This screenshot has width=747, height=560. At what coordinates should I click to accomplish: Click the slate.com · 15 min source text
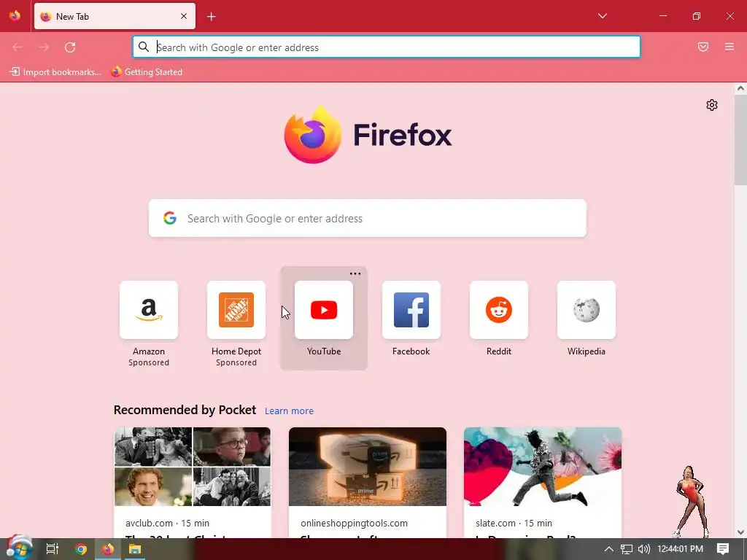pyautogui.click(x=514, y=523)
